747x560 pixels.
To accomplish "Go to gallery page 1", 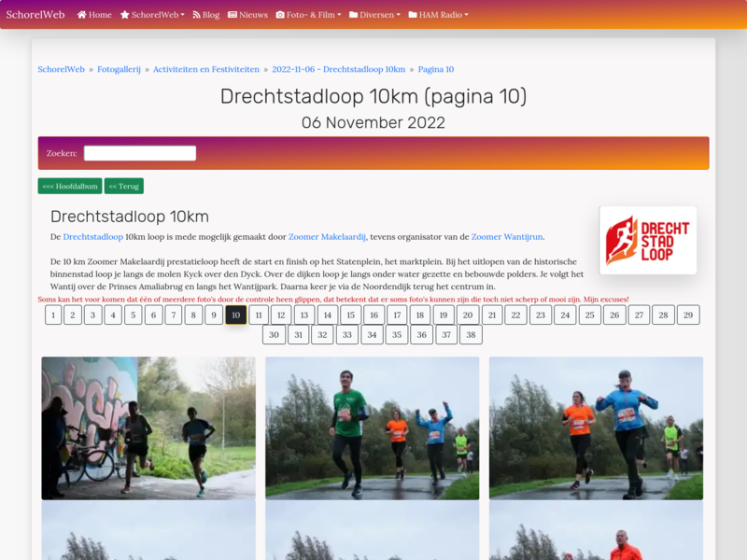I will (53, 315).
